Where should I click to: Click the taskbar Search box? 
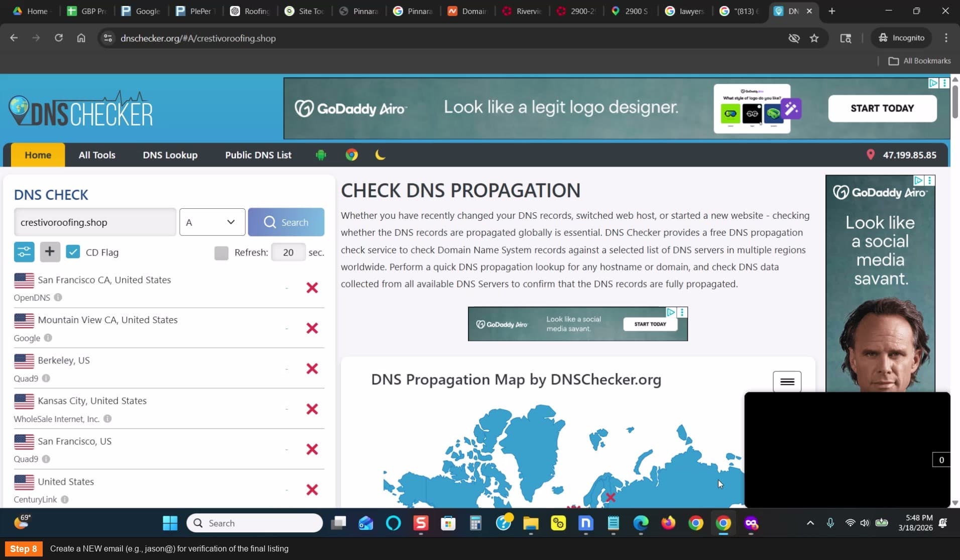[x=255, y=523]
